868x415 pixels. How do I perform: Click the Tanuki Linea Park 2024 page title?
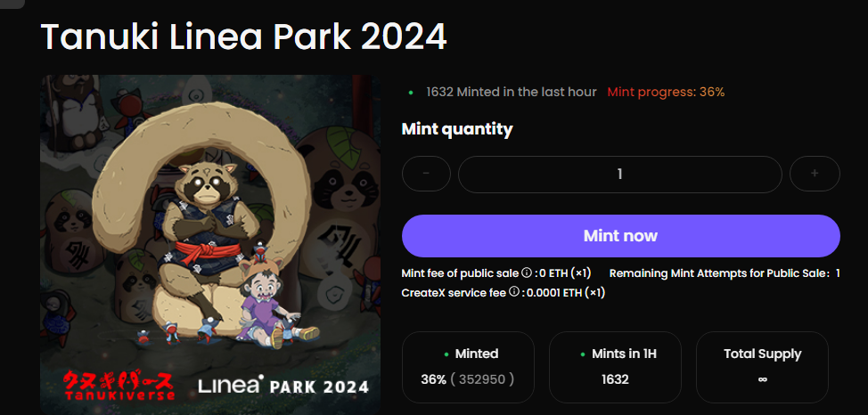pyautogui.click(x=243, y=37)
